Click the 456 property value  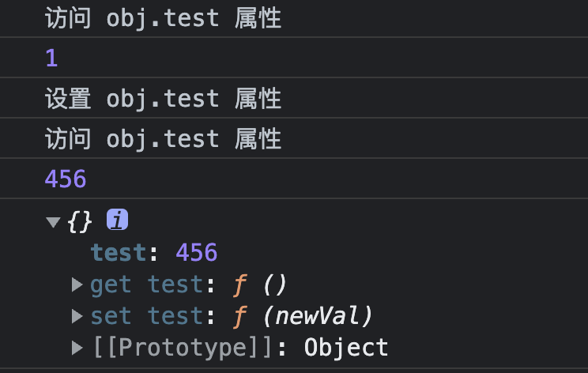[197, 252]
